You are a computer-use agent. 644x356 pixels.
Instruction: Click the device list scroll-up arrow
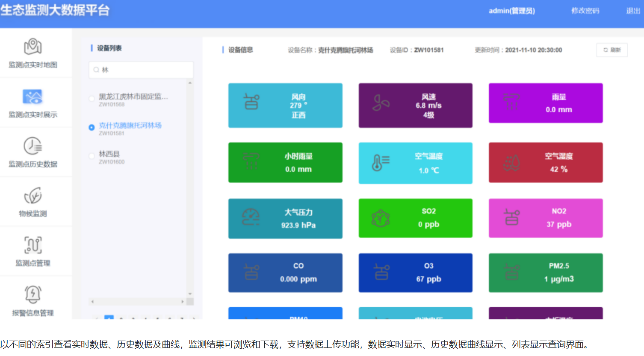(190, 83)
